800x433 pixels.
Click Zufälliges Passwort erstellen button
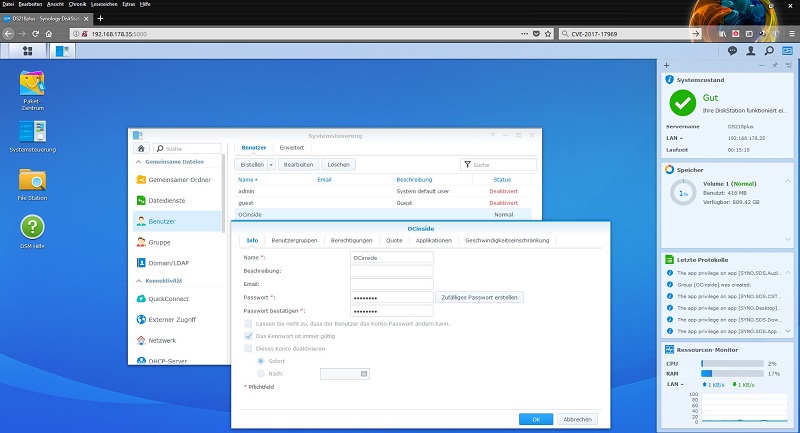pyautogui.click(x=479, y=297)
